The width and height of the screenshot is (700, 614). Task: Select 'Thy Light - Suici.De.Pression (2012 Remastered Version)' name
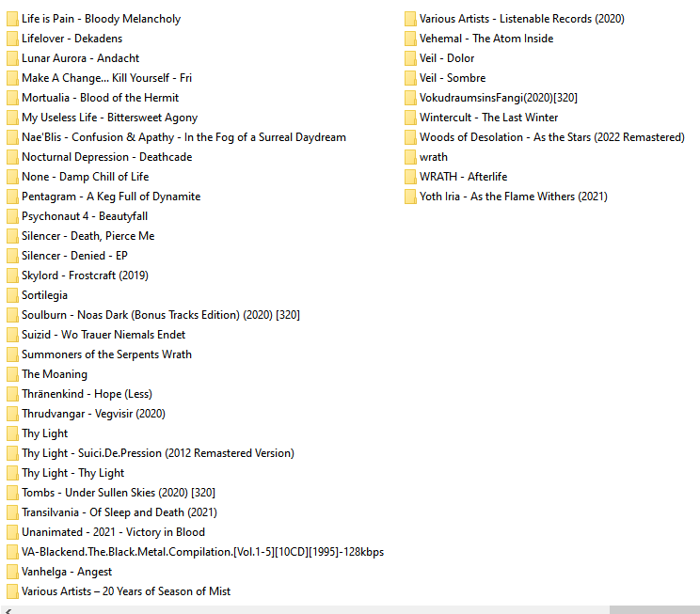pos(158,453)
